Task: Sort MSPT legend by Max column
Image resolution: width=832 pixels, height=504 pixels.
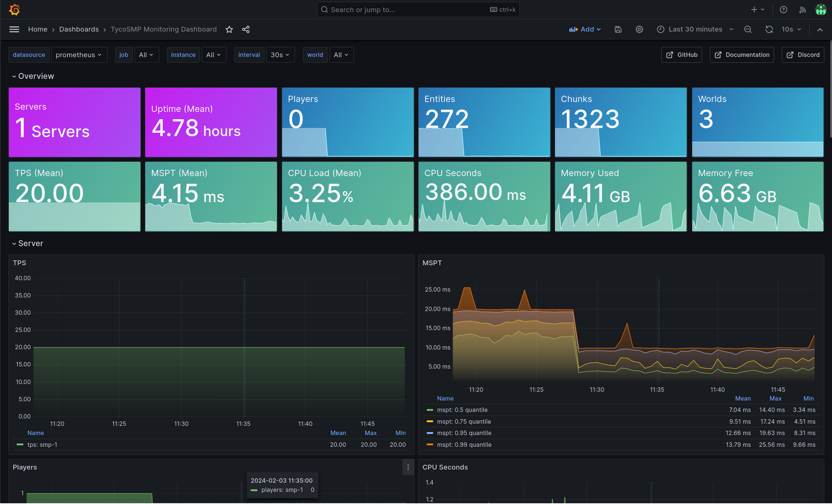Action: (x=776, y=398)
